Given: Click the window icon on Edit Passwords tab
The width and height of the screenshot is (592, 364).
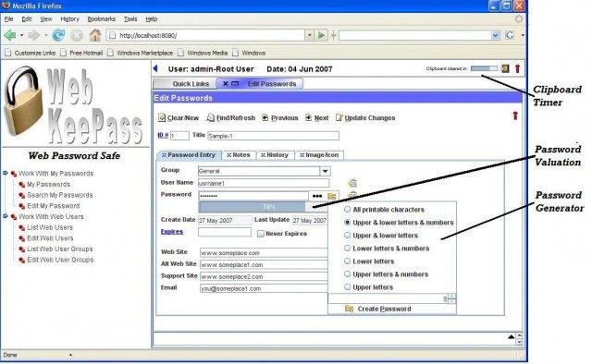Looking at the screenshot, I should pos(235,84).
